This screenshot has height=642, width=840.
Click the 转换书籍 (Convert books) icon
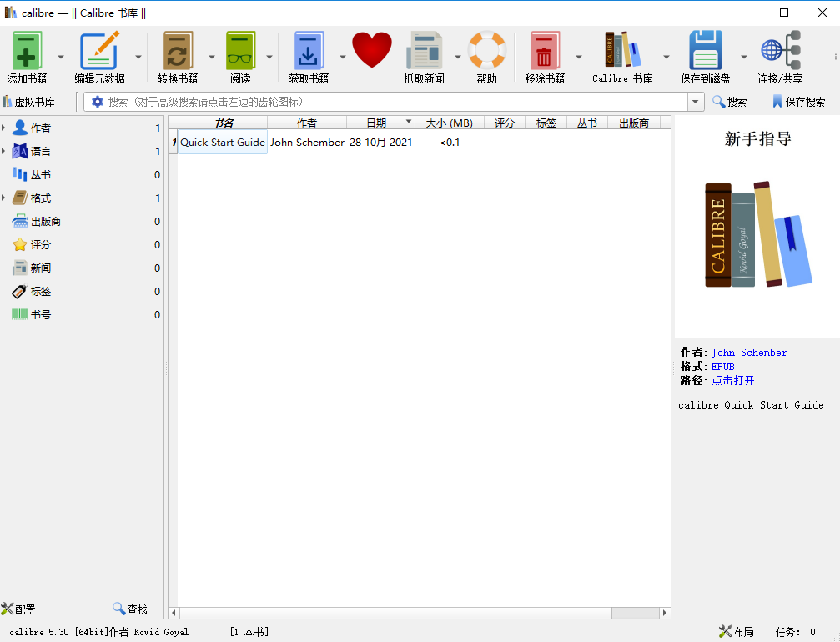coord(178,50)
